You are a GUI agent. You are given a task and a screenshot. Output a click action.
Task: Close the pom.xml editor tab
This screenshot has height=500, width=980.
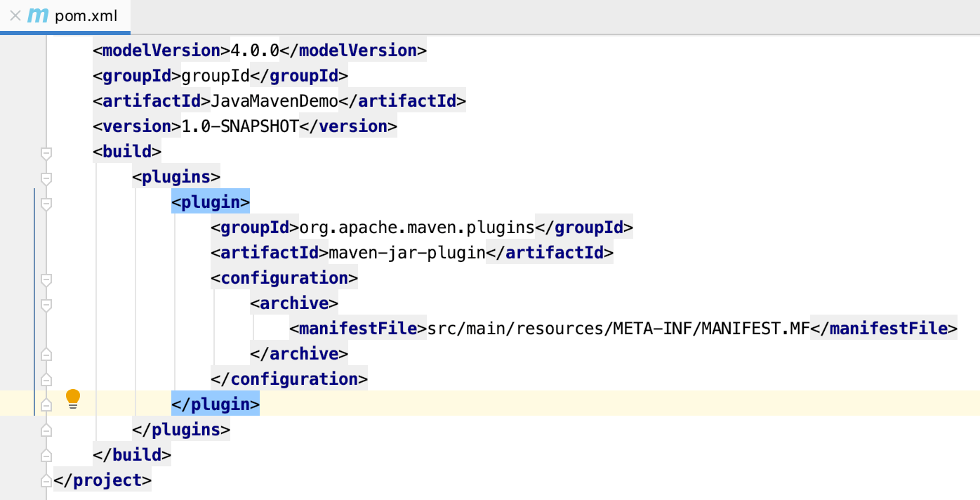15,15
